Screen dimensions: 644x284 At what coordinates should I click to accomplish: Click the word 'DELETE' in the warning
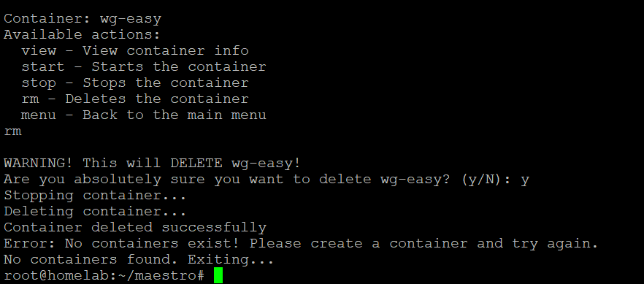click(196, 164)
